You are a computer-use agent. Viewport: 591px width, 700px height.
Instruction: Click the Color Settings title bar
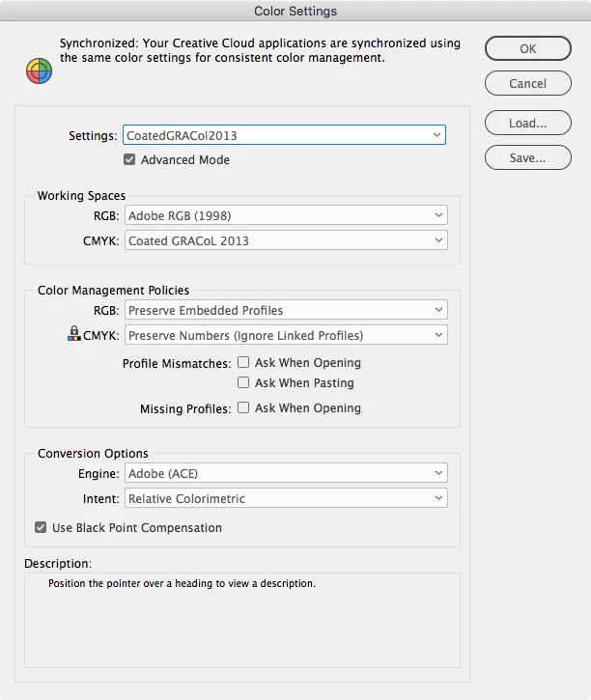click(295, 11)
